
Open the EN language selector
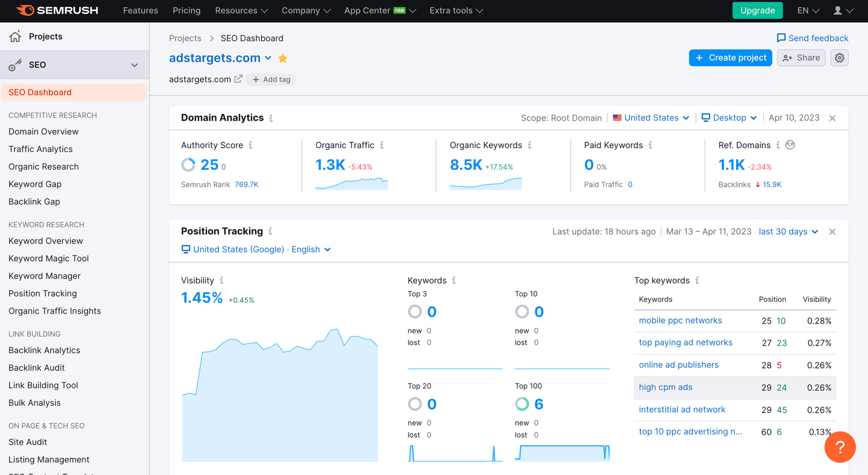point(808,10)
